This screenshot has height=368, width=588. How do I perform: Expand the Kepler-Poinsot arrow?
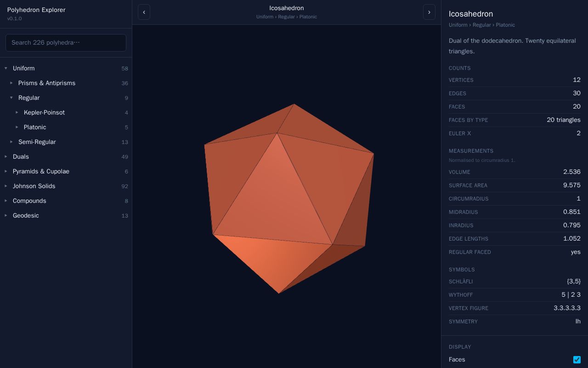[17, 113]
